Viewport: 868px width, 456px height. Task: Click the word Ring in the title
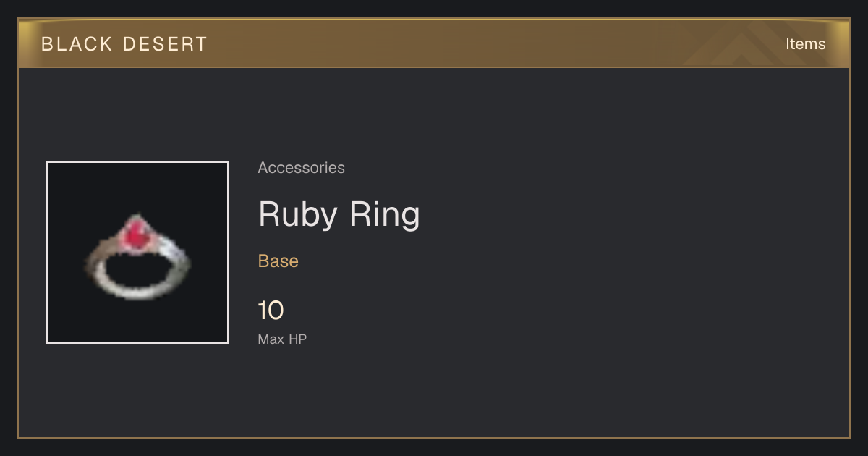click(x=386, y=215)
